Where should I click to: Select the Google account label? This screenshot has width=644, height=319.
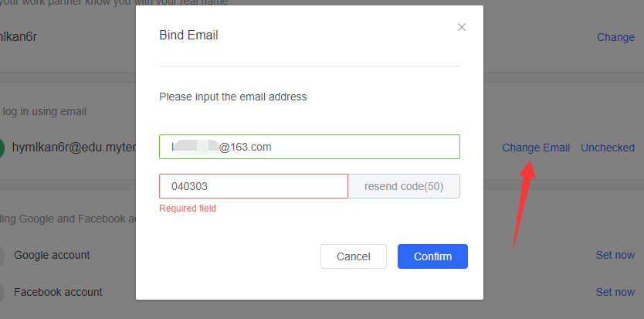pos(52,255)
